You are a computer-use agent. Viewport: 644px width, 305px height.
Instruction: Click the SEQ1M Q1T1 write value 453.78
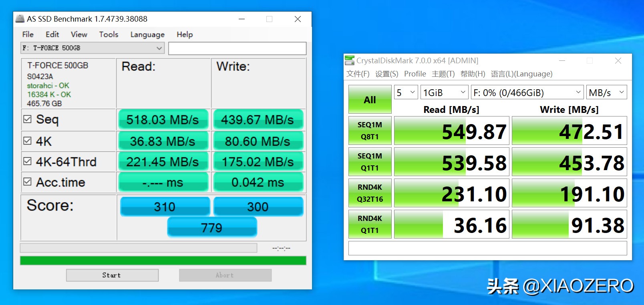point(570,162)
